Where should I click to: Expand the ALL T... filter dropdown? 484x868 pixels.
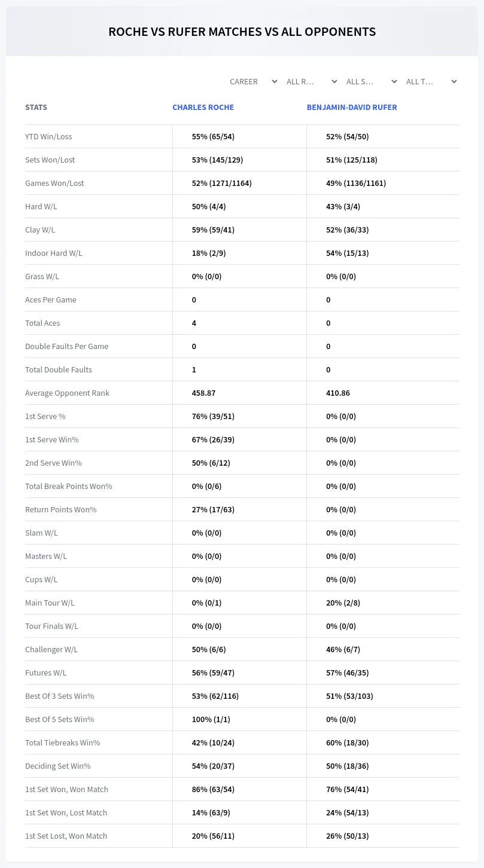click(x=430, y=81)
